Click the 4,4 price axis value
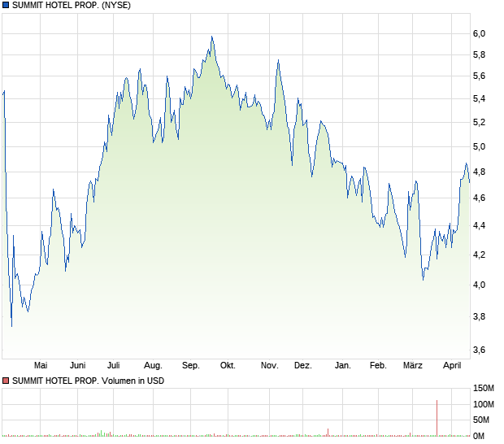The width and height of the screenshot is (504, 444). pos(479,226)
